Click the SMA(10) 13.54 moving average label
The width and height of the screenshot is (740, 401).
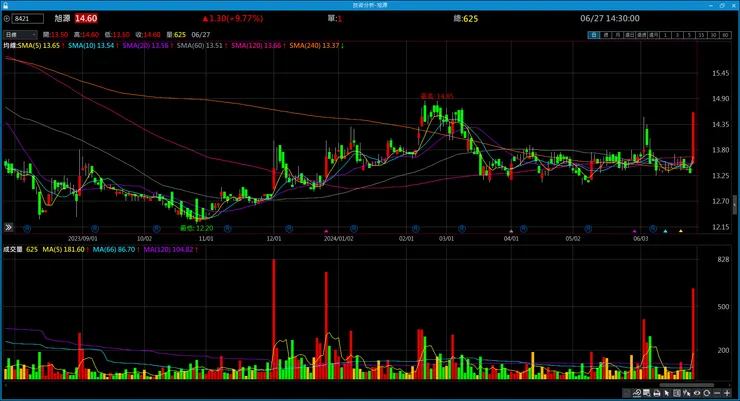92,45
